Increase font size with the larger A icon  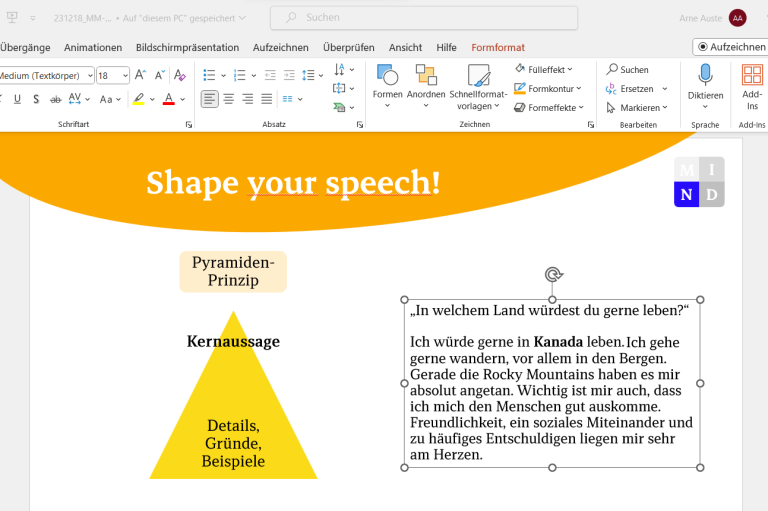[140, 75]
